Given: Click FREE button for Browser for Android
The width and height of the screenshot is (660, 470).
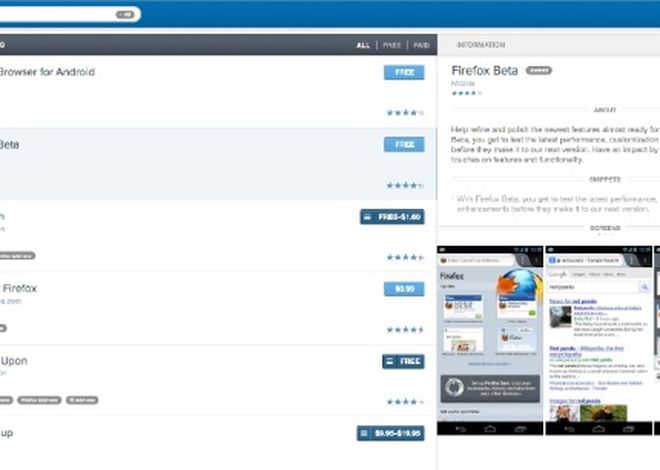Looking at the screenshot, I should 404,72.
